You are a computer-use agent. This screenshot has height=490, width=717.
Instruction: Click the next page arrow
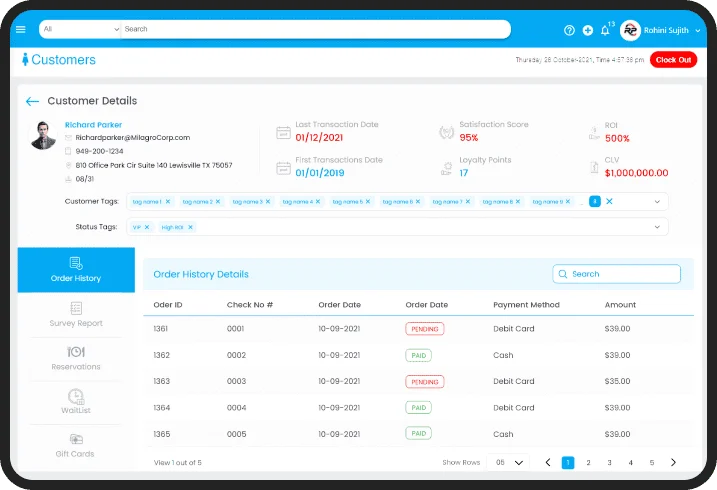pyautogui.click(x=673, y=463)
